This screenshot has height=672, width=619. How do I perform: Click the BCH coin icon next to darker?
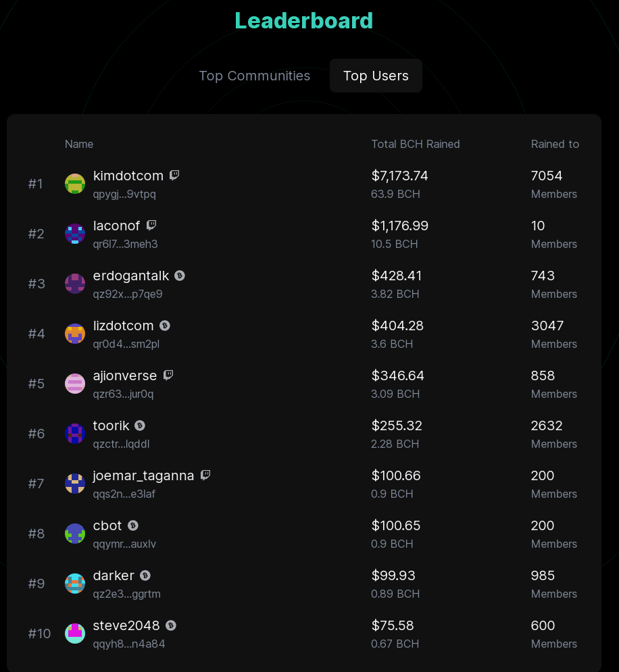[145, 575]
